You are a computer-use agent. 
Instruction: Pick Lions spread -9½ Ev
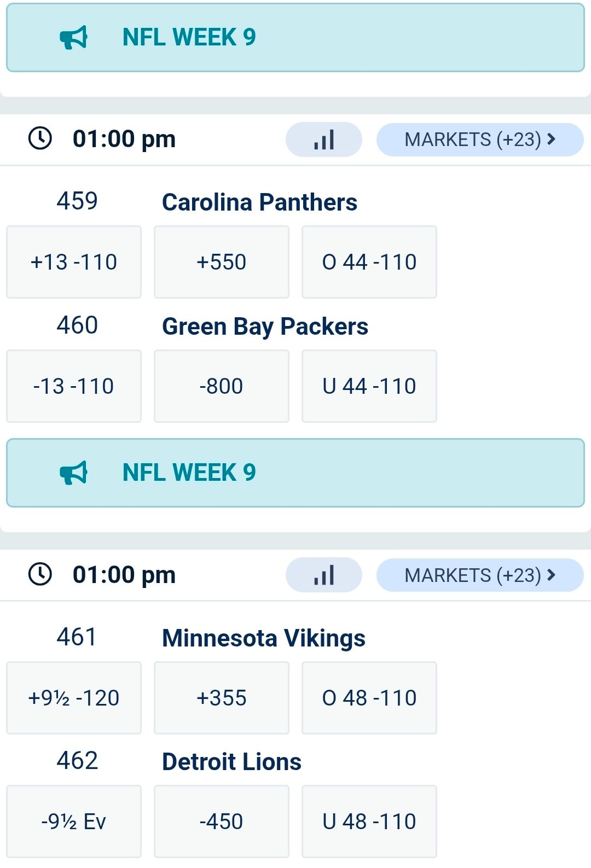pyautogui.click(x=74, y=822)
